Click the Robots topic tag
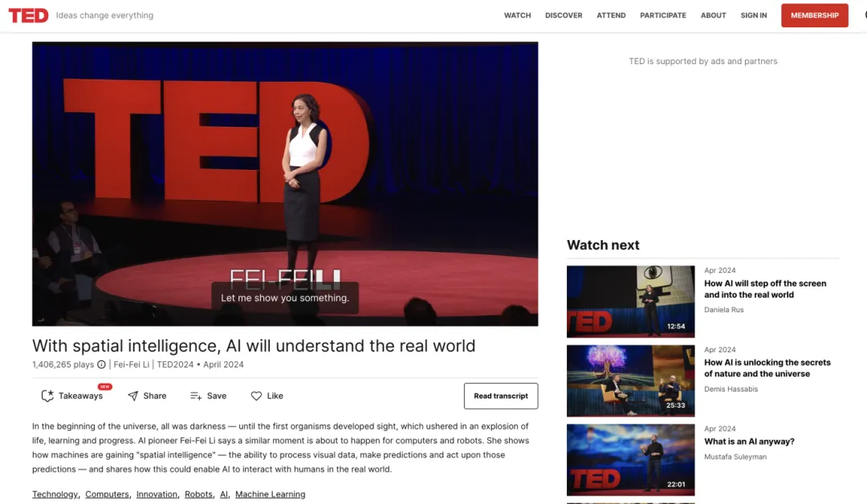The width and height of the screenshot is (867, 504). coord(198,494)
